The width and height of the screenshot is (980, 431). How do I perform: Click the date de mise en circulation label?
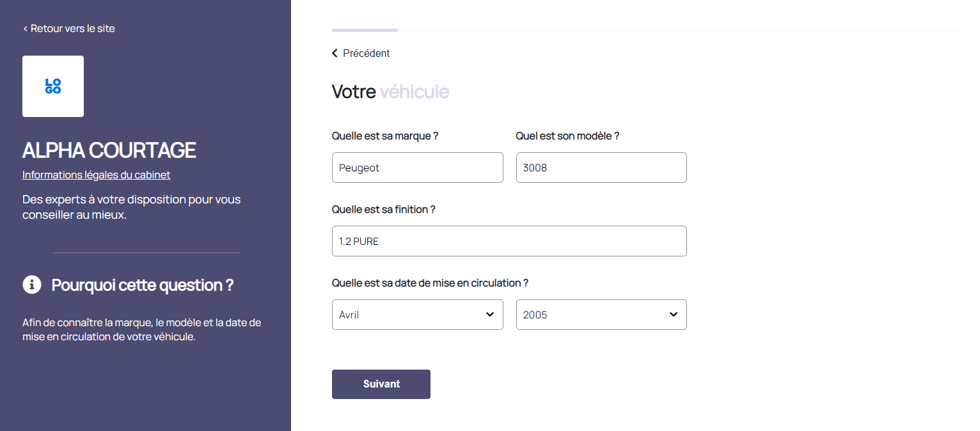point(430,283)
